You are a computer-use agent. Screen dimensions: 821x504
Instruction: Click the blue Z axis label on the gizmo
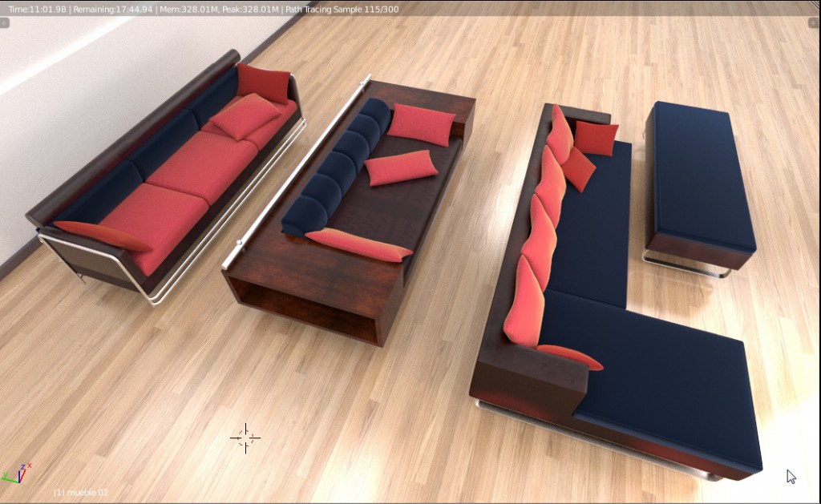23,466
